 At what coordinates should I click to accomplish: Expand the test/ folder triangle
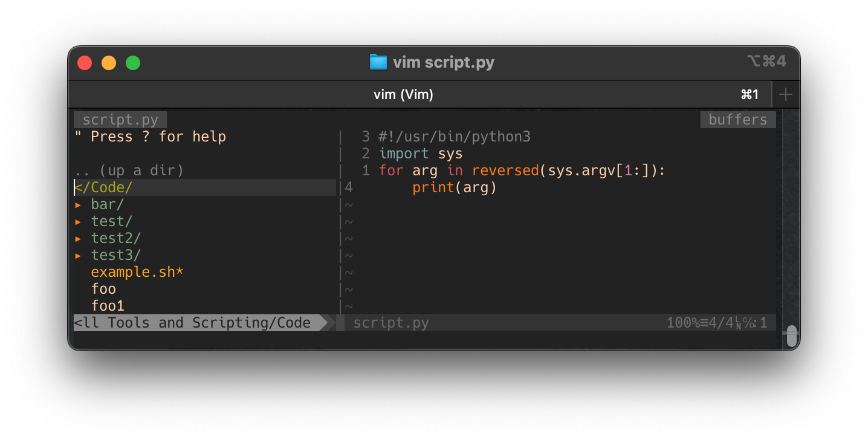(78, 222)
